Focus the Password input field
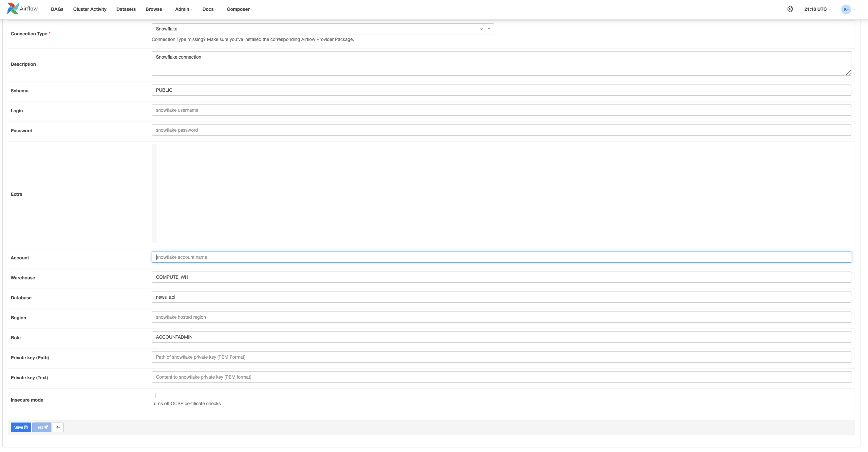Viewport: 868px width, 452px height. [501, 130]
